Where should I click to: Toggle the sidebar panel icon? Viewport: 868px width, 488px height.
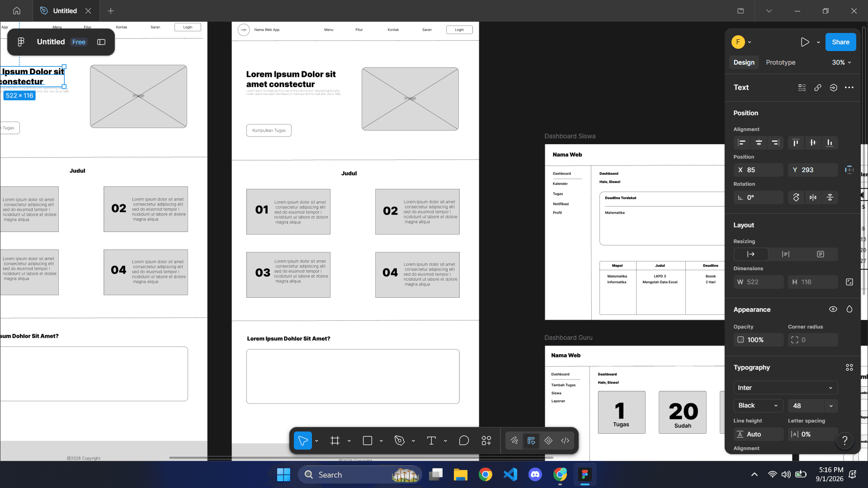tap(101, 42)
